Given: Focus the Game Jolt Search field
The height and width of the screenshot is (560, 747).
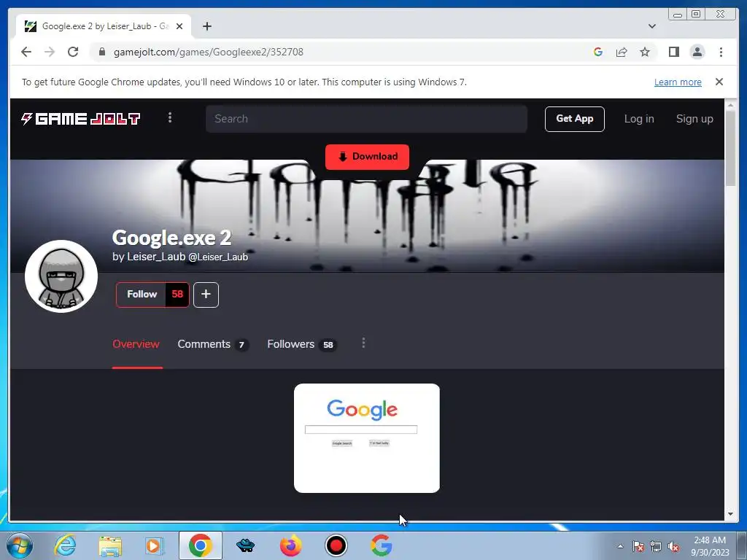Looking at the screenshot, I should 366,119.
